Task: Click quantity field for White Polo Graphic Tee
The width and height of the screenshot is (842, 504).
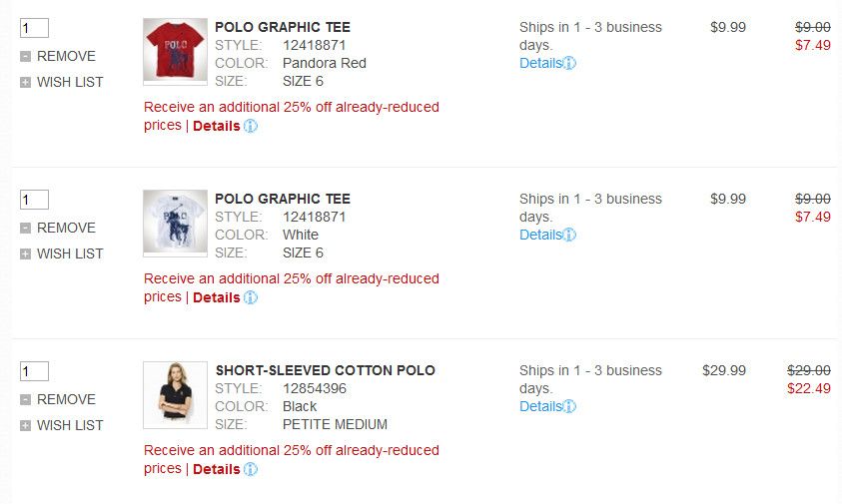Action: point(34,200)
